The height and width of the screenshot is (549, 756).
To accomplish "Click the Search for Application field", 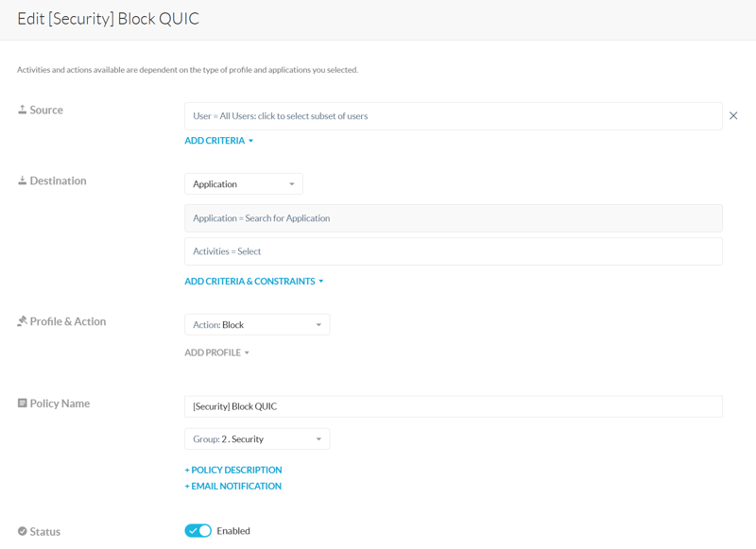I will (x=453, y=218).
